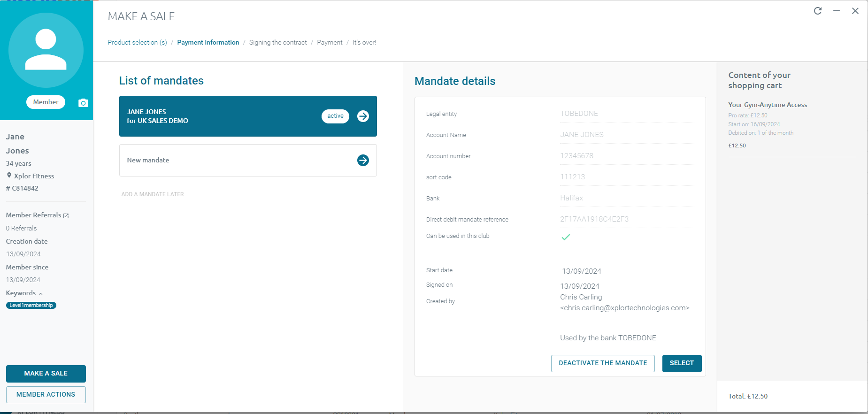Click the Start on: 16/09/2024 cart line
The image size is (868, 414).
(754, 124)
